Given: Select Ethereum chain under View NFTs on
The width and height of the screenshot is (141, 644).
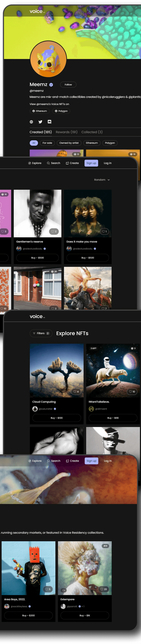Looking at the screenshot, I should pos(40,111).
